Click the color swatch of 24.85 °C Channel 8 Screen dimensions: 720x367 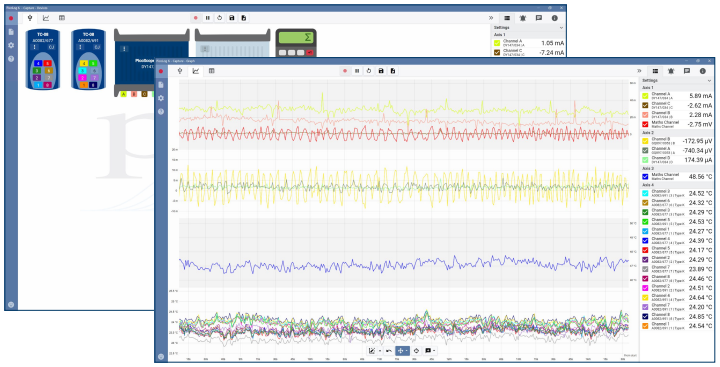coord(645,316)
